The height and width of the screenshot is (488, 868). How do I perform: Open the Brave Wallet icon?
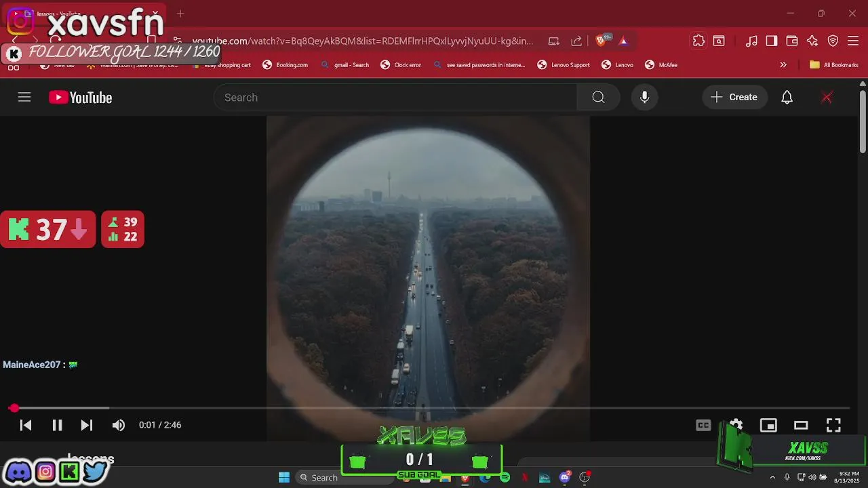tap(792, 41)
